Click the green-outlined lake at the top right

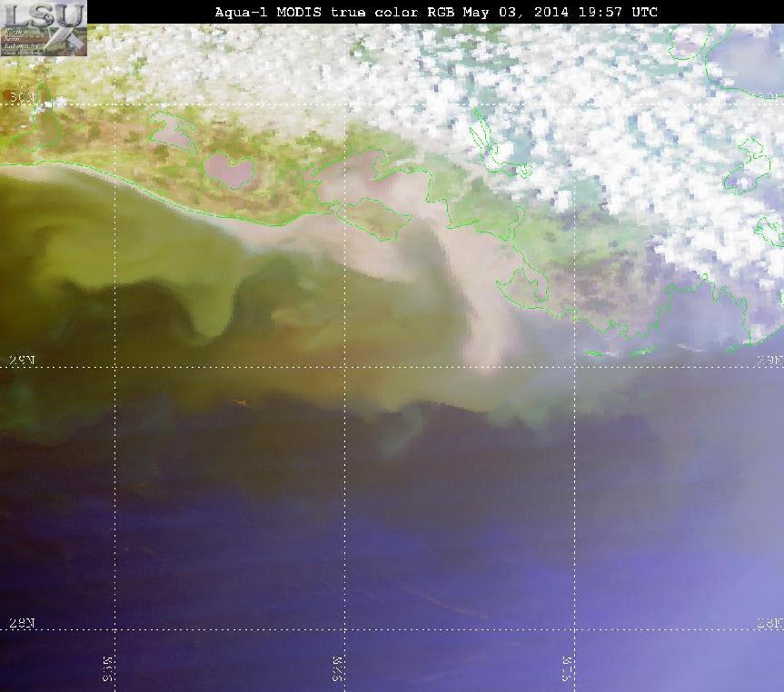click(x=690, y=41)
